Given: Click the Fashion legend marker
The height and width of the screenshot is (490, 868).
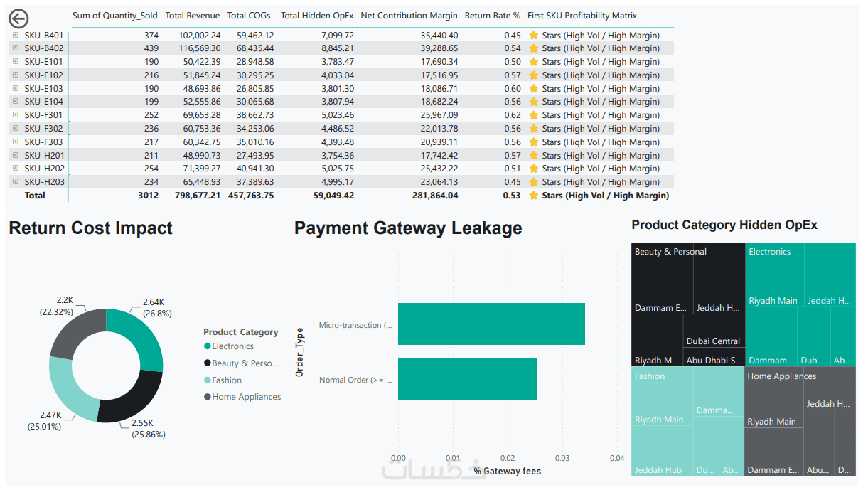Looking at the screenshot, I should tap(207, 380).
